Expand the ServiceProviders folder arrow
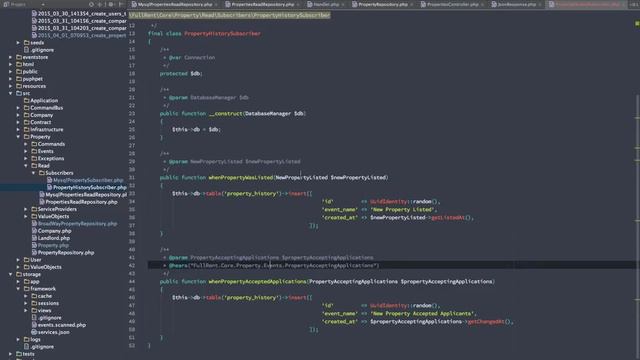The width and height of the screenshot is (640, 360). pyautogui.click(x=26, y=209)
